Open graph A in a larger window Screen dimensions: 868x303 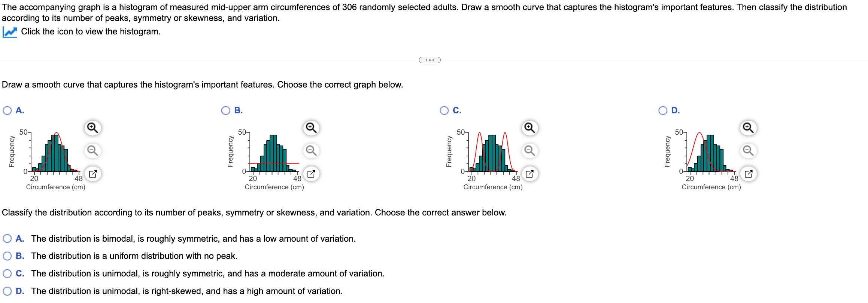click(92, 174)
